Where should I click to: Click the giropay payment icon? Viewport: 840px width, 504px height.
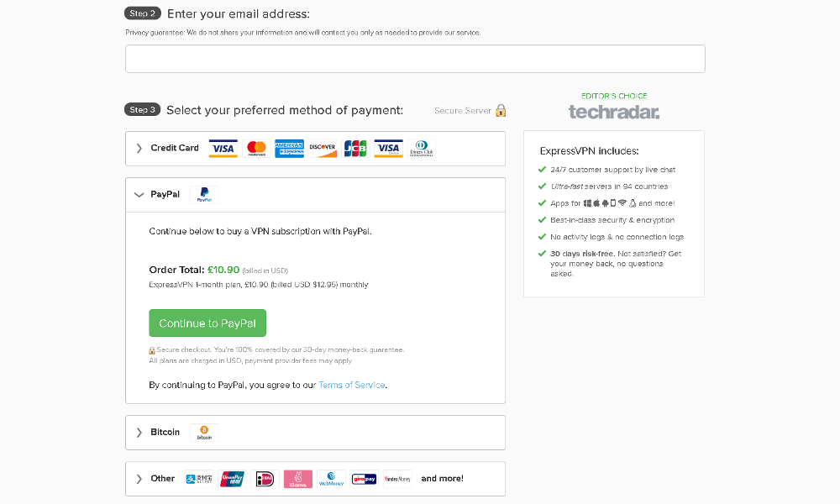pos(365,479)
